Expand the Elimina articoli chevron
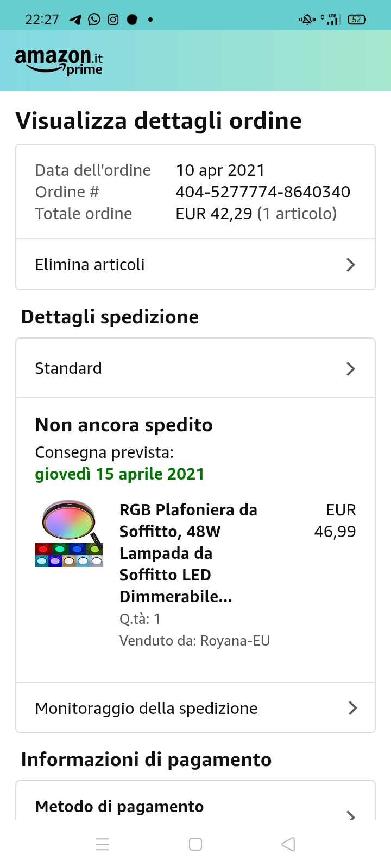Image resolution: width=391 pixels, height=868 pixels. (x=351, y=265)
